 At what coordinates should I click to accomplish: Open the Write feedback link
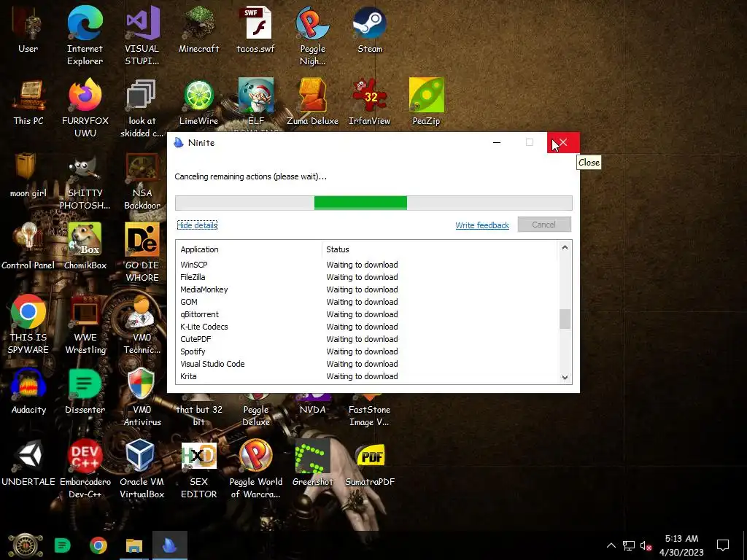click(x=482, y=225)
